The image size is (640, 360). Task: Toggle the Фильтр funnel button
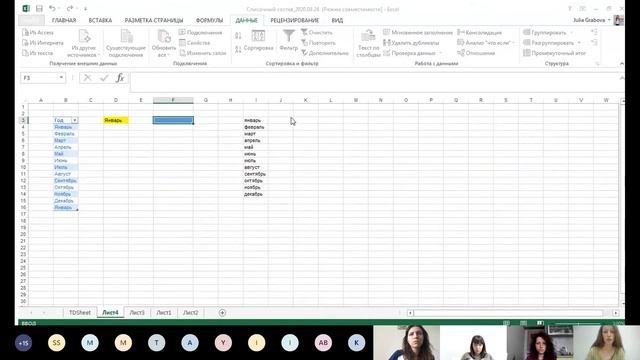pyautogui.click(x=289, y=40)
